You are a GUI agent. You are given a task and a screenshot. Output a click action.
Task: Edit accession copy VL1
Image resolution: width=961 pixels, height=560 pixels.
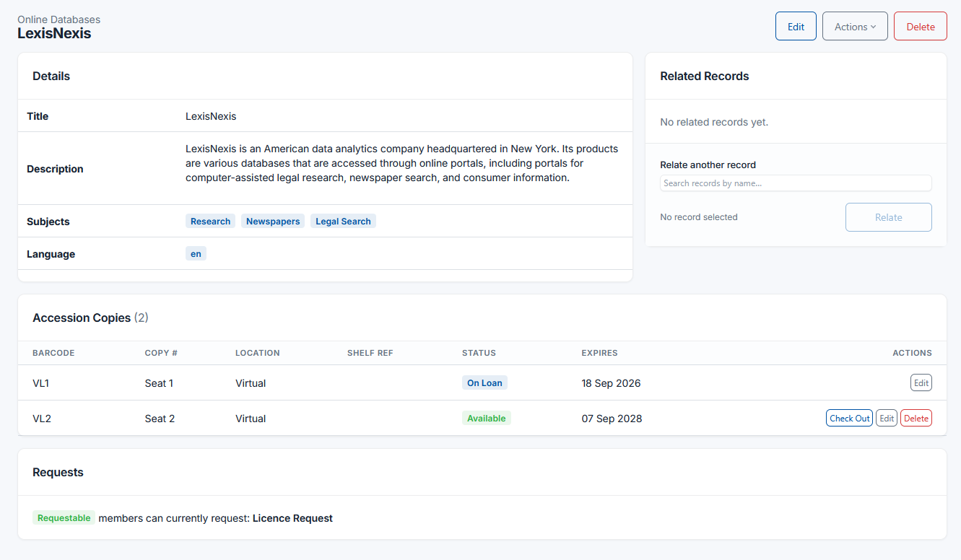tap(921, 383)
